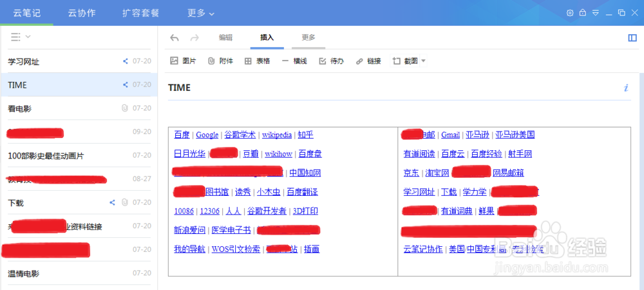644x290 pixels.
Task: Open the 百度翻译 link
Action: 302,192
